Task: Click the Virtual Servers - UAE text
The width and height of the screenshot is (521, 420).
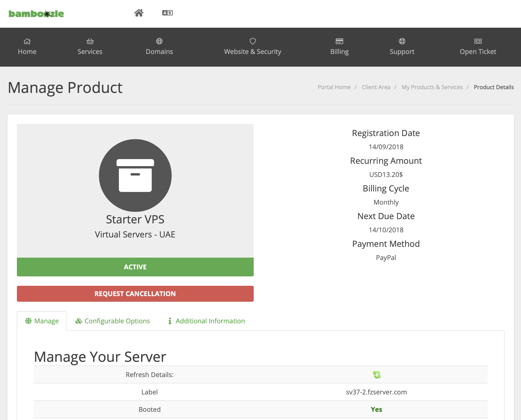Action: pyautogui.click(x=135, y=234)
